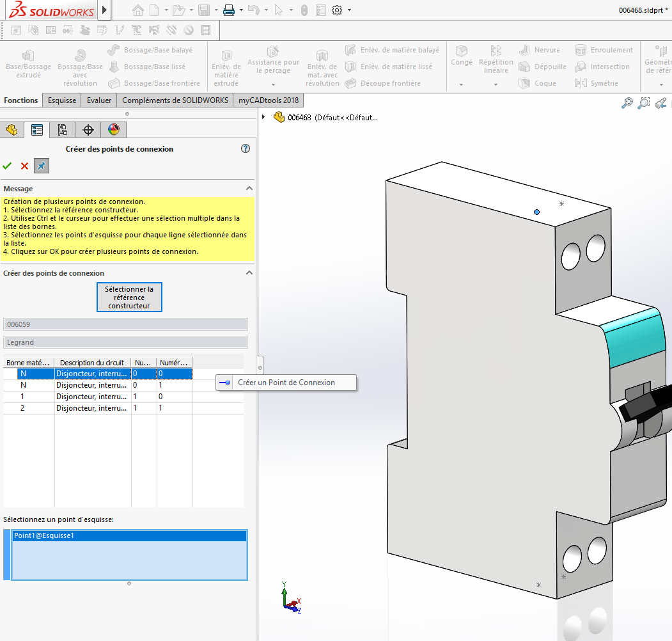
Task: Click the Print icon
Action: (x=230, y=10)
